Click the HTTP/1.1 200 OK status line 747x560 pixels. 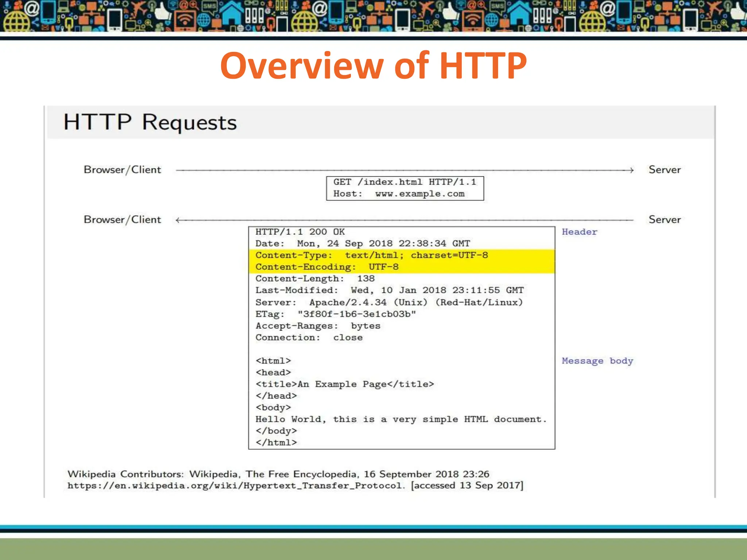point(300,232)
